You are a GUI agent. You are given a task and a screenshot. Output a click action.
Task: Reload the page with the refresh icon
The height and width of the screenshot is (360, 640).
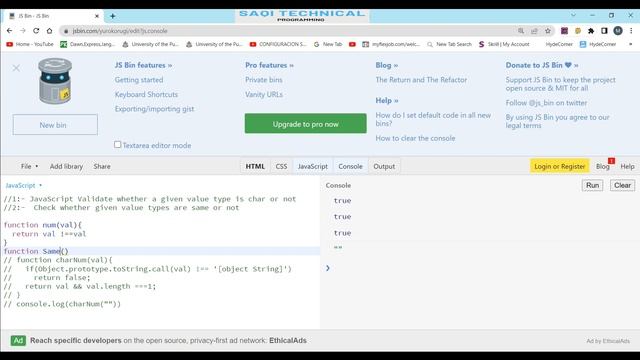coord(36,31)
